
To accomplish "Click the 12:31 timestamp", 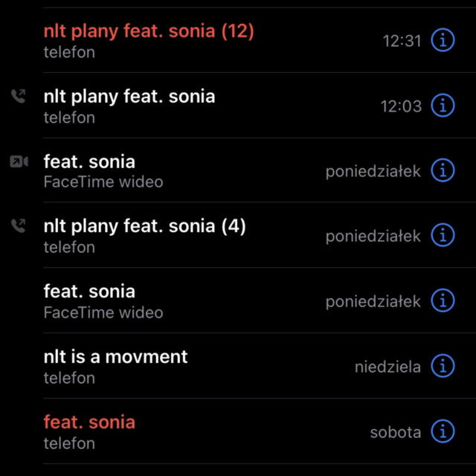I will (402, 41).
